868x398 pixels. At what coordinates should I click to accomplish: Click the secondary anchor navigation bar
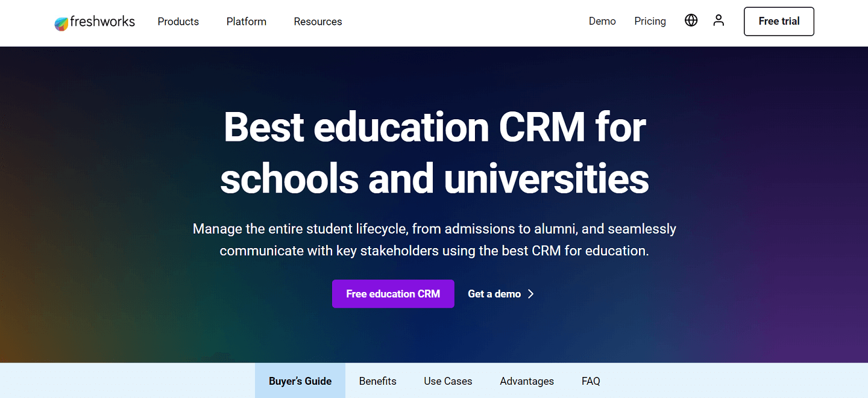(434, 381)
